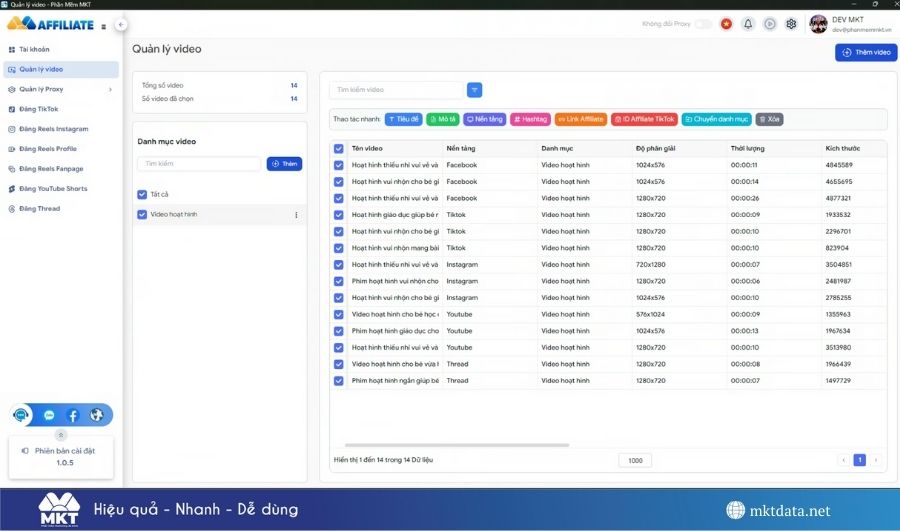Sort by Tên video column header
The image size is (900, 531).
click(367, 149)
